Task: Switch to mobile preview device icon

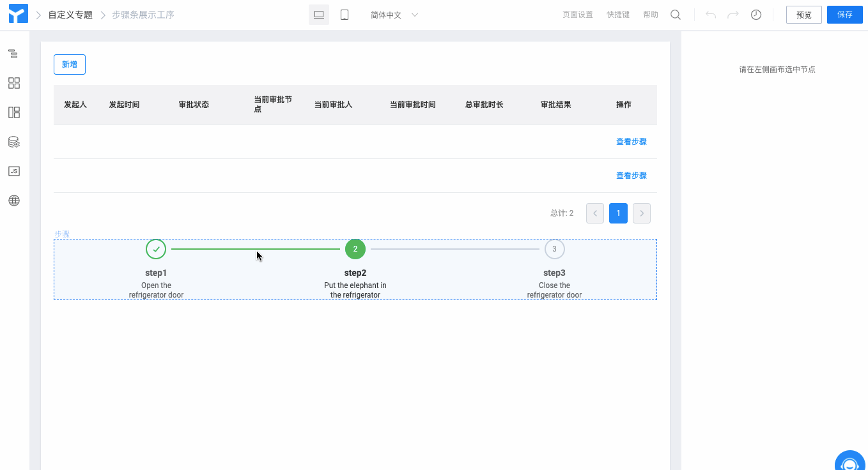Action: pyautogui.click(x=345, y=15)
